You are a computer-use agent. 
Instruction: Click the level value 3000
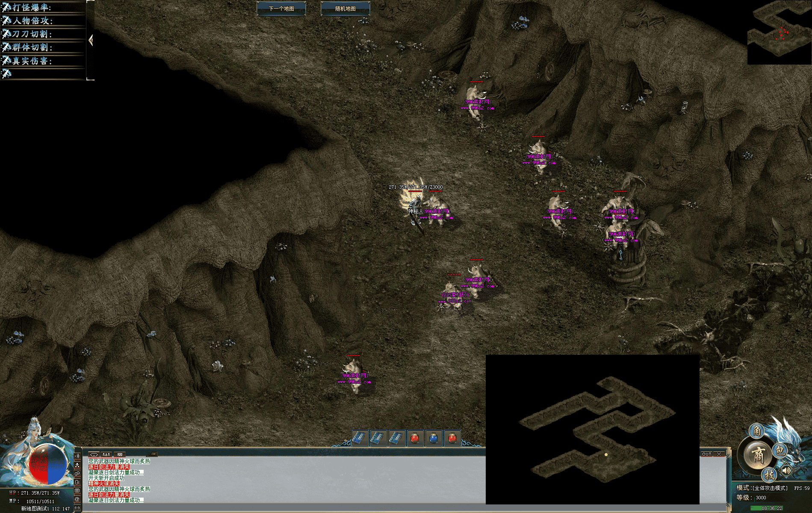click(x=761, y=498)
